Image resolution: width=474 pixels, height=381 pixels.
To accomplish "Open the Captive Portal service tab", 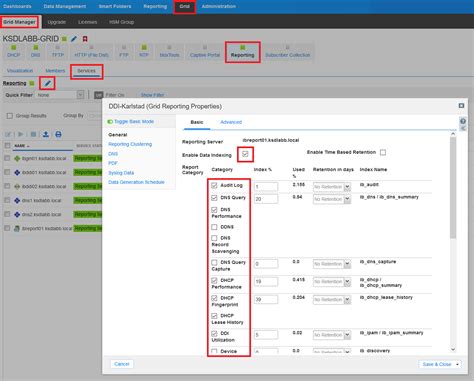I will click(205, 52).
